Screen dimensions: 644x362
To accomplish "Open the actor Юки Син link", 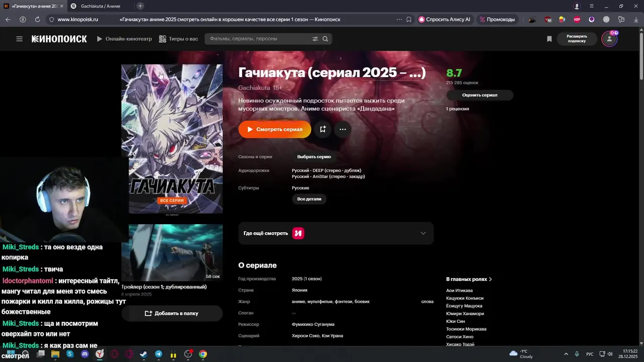I will coord(455,321).
